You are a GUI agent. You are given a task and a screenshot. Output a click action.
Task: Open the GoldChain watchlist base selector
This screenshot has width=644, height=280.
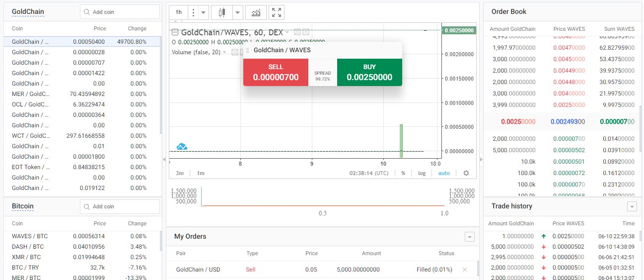[x=28, y=12]
